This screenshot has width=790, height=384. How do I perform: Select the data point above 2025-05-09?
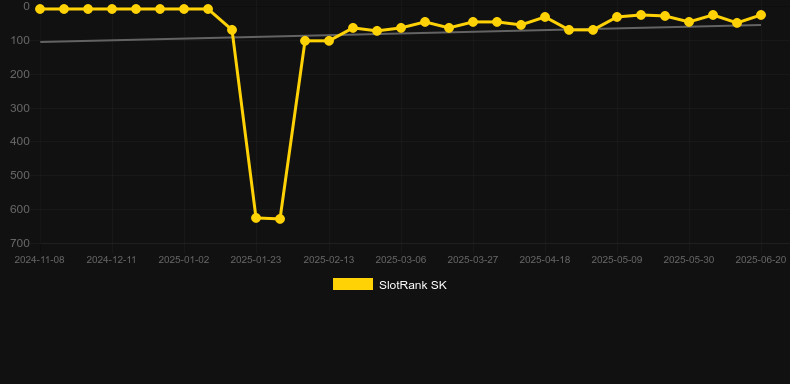tap(617, 17)
